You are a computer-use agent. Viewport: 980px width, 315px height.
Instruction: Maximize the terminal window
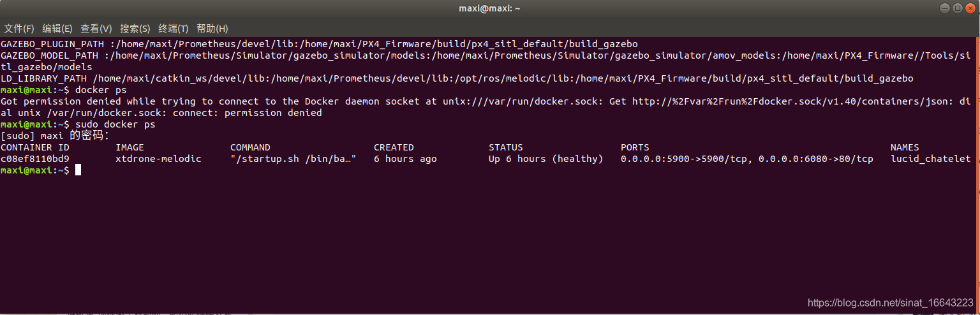pos(958,8)
